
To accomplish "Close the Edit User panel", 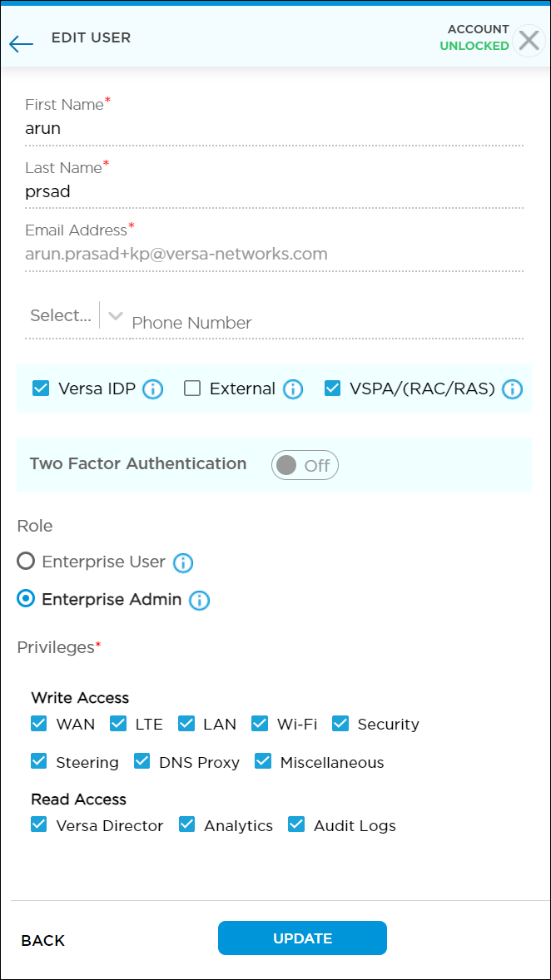I will pos(529,40).
